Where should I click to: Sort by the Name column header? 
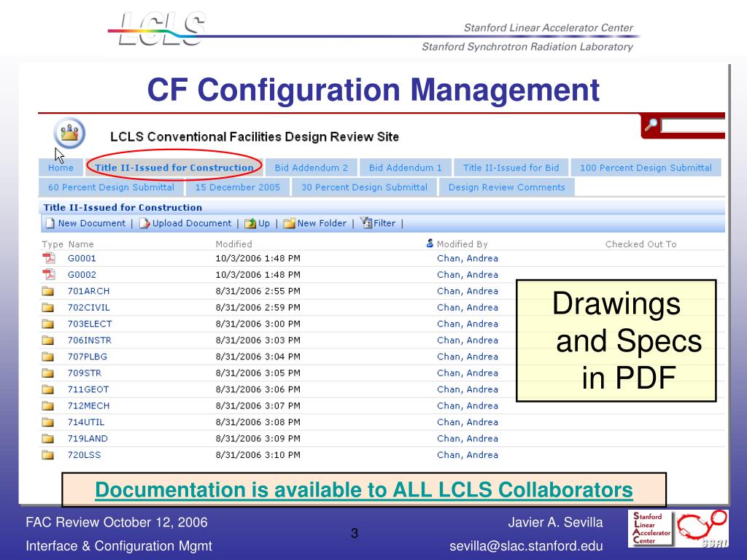pos(81,244)
